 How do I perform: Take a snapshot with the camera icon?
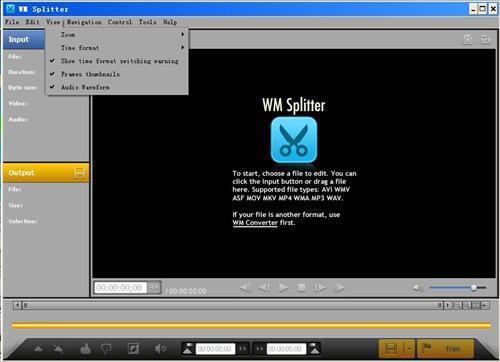click(x=468, y=39)
